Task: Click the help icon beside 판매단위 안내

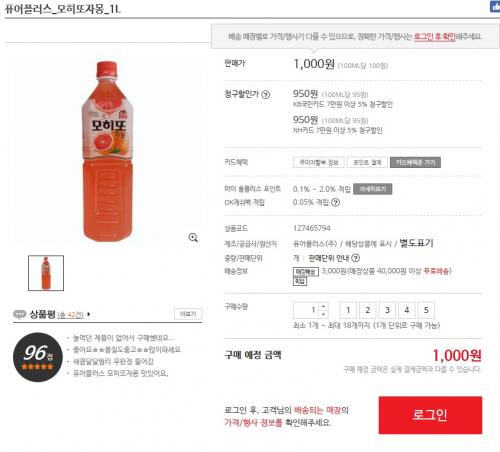Action: coord(356,258)
